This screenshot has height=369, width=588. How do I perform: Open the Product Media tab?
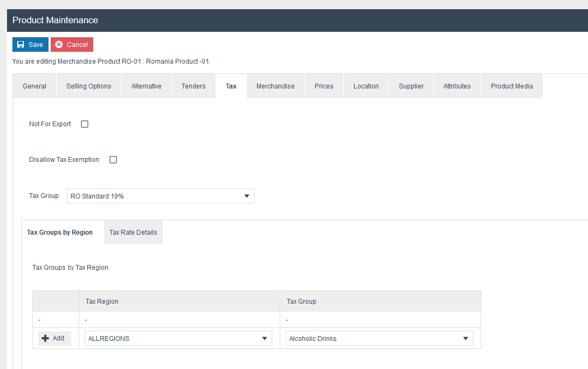tap(511, 86)
